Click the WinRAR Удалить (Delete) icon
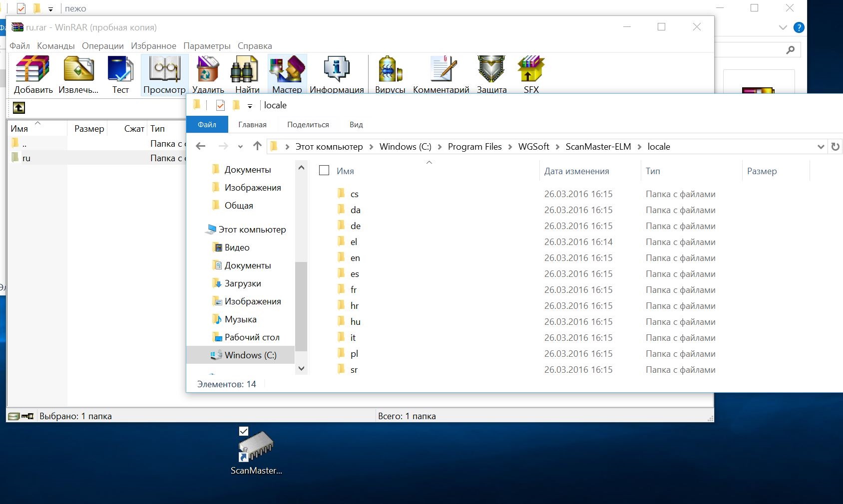The height and width of the screenshot is (504, 843). 208,74
